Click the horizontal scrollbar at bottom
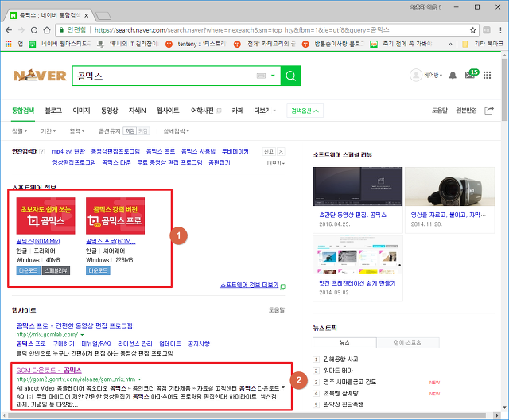The width and height of the screenshot is (509, 420). tap(247, 415)
